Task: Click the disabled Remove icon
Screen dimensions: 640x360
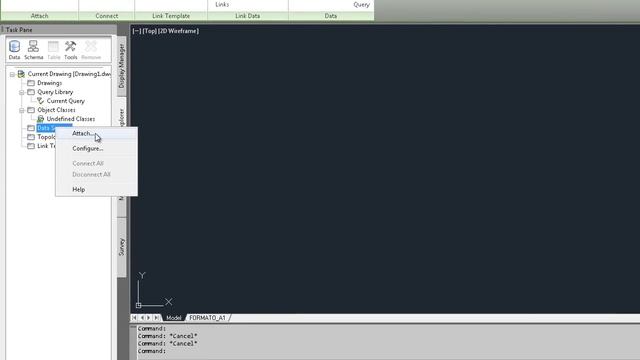Action: (x=91, y=50)
